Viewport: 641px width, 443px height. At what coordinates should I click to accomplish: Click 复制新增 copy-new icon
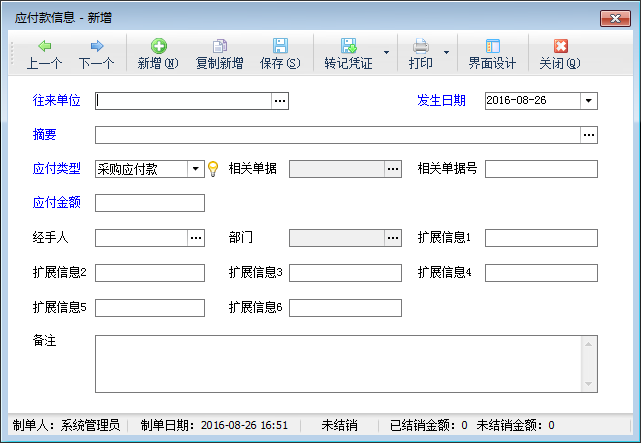[219, 53]
